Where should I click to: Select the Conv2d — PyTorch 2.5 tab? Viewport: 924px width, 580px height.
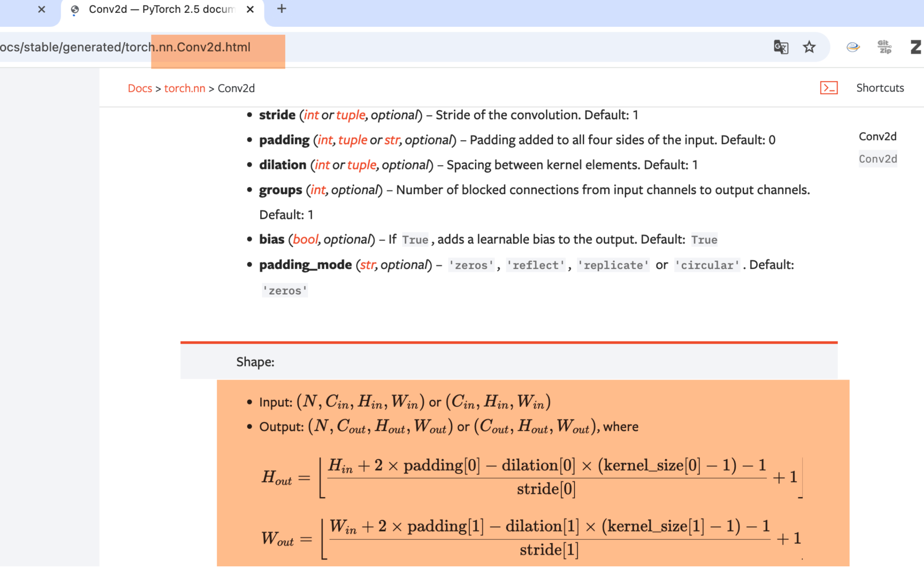coord(162,10)
